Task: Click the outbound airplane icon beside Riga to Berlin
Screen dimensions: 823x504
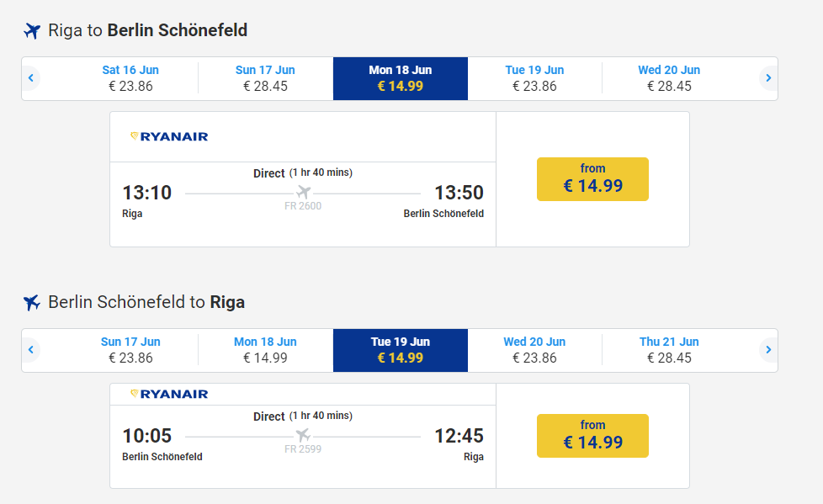Action: click(32, 31)
